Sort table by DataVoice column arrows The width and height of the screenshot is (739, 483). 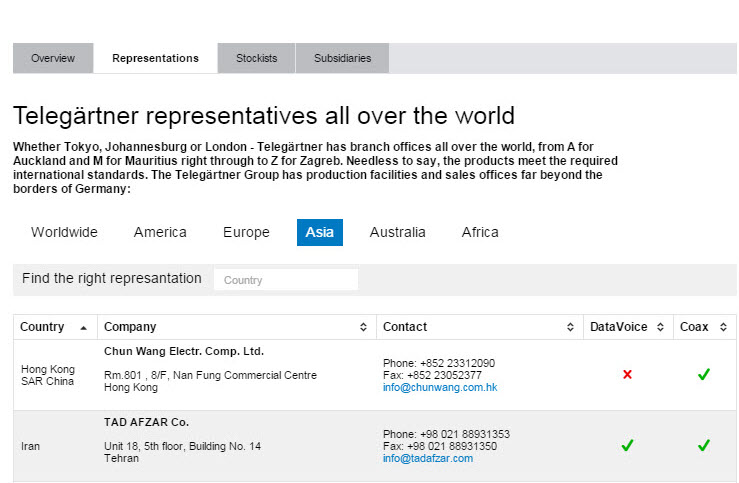[x=660, y=327]
